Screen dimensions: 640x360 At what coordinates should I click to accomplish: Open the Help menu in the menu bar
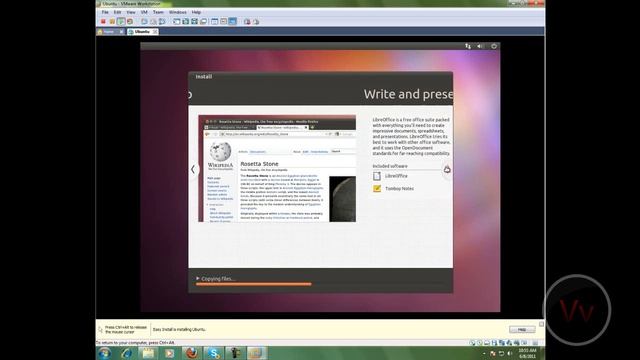pyautogui.click(x=196, y=12)
